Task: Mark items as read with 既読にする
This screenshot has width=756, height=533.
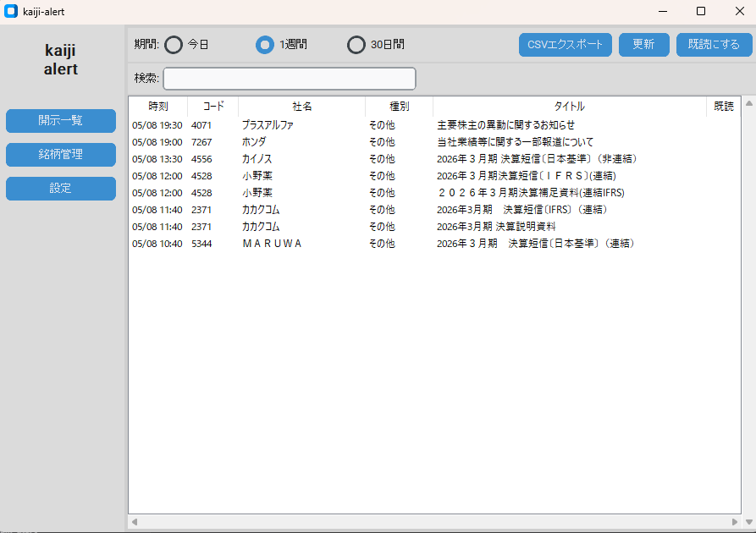Action: coord(714,45)
